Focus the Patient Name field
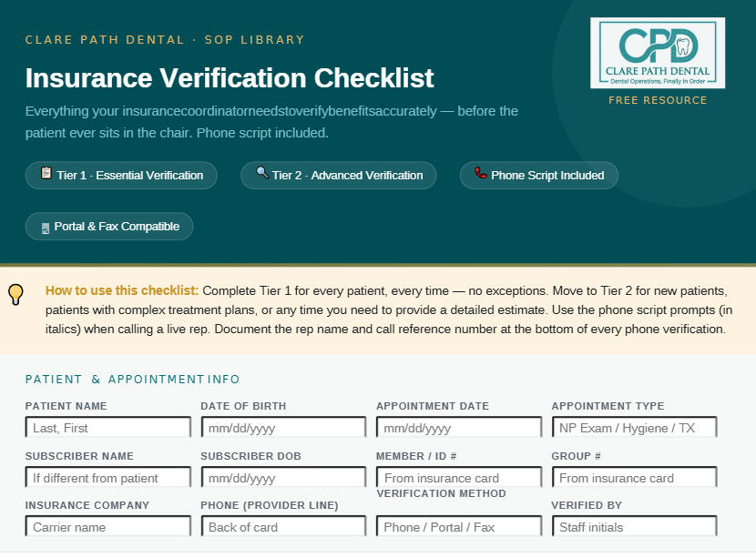Image resolution: width=756 pixels, height=558 pixels. coord(108,428)
